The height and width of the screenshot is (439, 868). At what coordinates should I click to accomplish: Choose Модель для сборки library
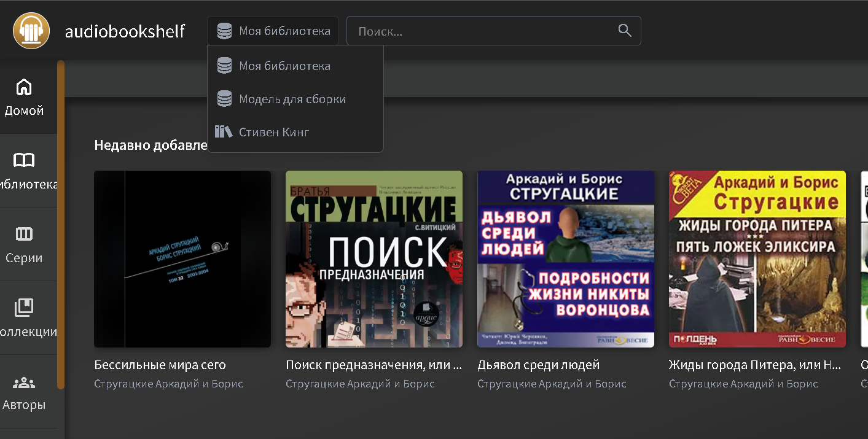tap(292, 99)
